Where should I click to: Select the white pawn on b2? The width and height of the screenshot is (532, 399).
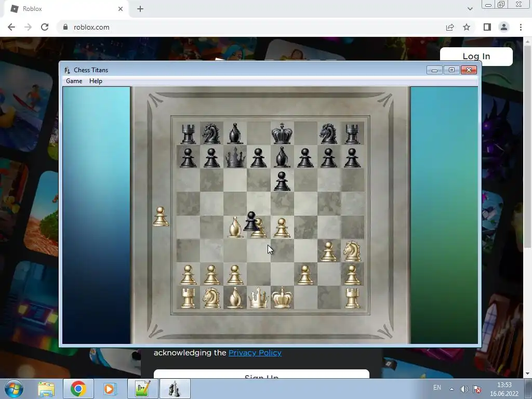point(211,275)
